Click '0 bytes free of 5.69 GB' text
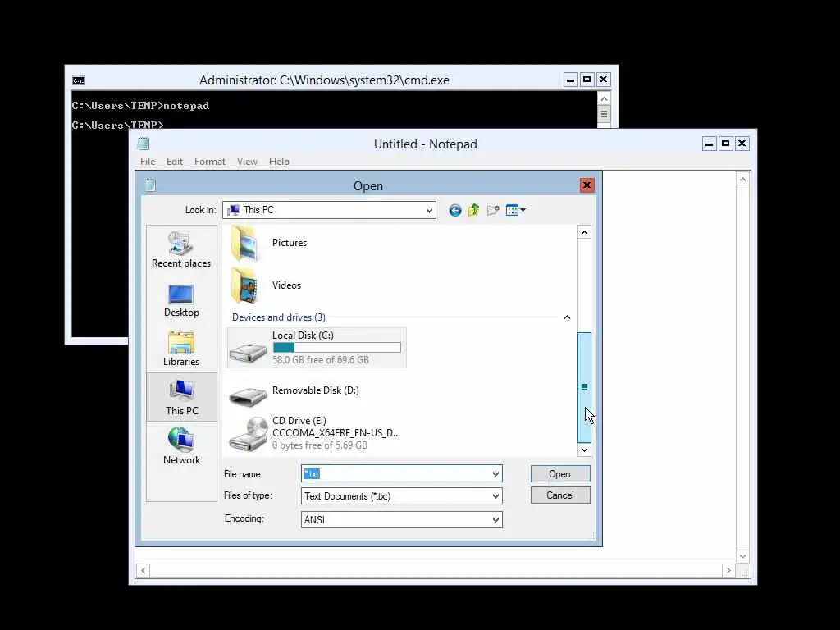 320,445
